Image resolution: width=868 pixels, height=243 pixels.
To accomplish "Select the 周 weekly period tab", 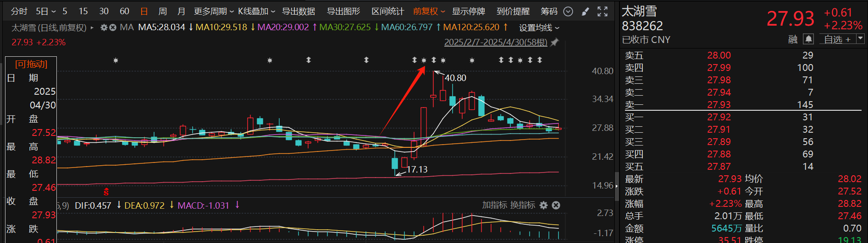I will [x=162, y=11].
